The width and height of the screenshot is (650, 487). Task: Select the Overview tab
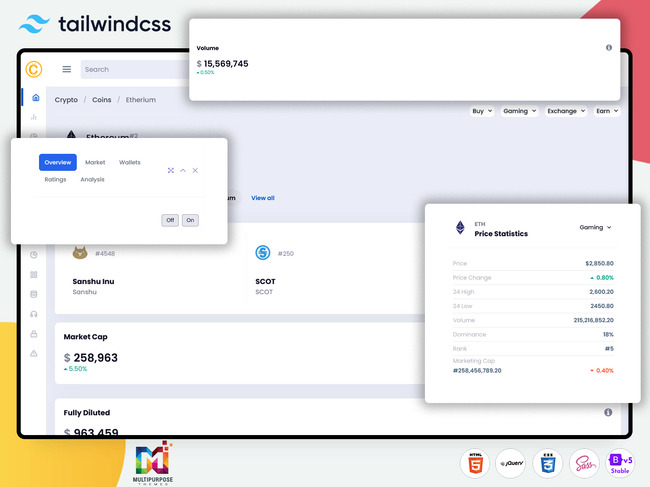(x=58, y=162)
